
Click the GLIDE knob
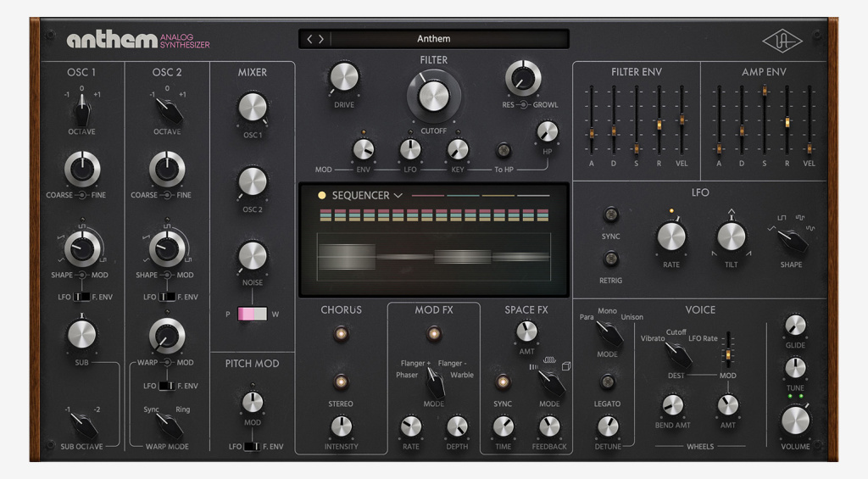pyautogui.click(x=795, y=325)
